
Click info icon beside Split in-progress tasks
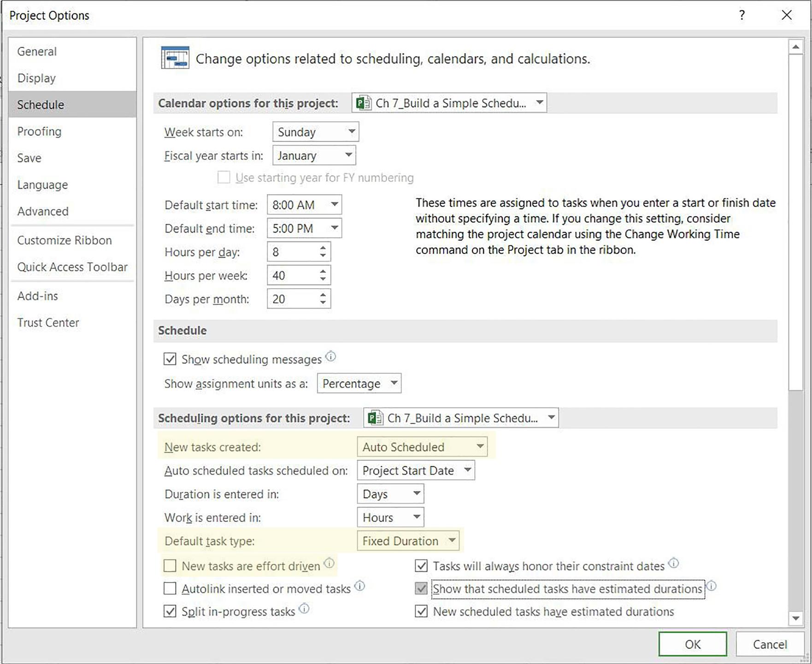(x=304, y=609)
